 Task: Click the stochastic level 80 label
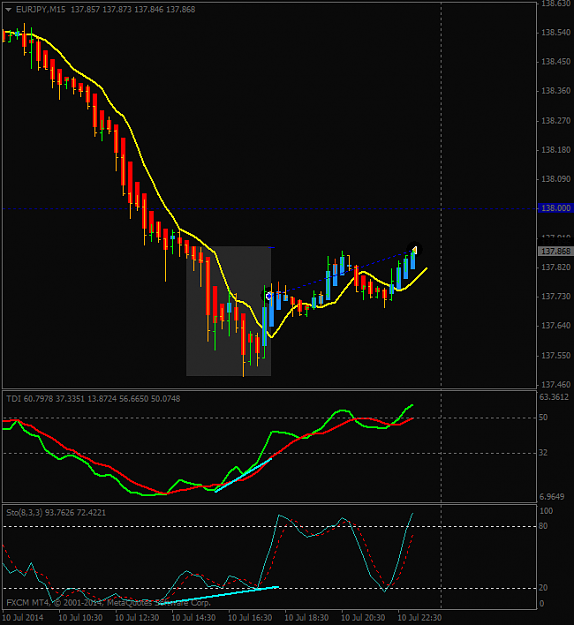pos(543,526)
